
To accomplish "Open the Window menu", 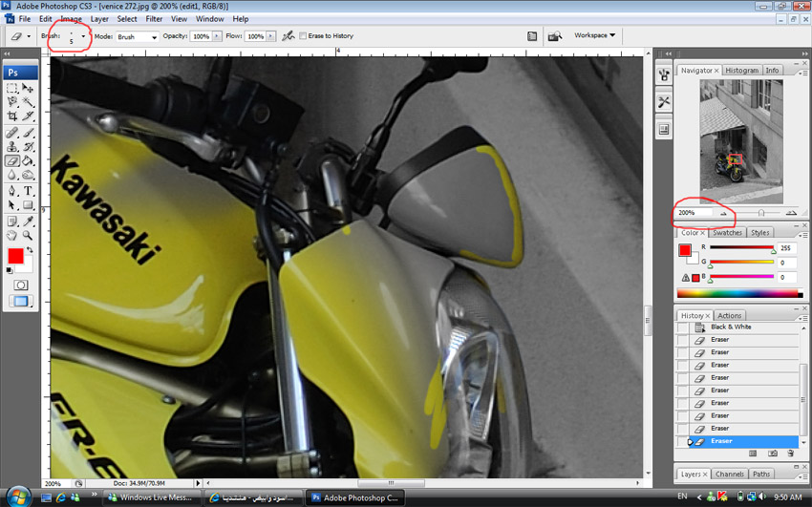I will pyautogui.click(x=210, y=19).
